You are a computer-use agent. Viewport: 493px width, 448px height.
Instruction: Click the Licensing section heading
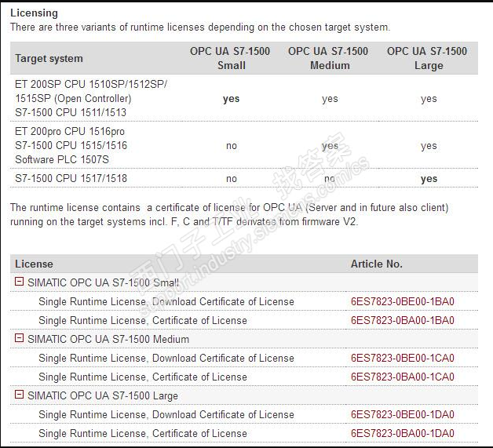[34, 13]
